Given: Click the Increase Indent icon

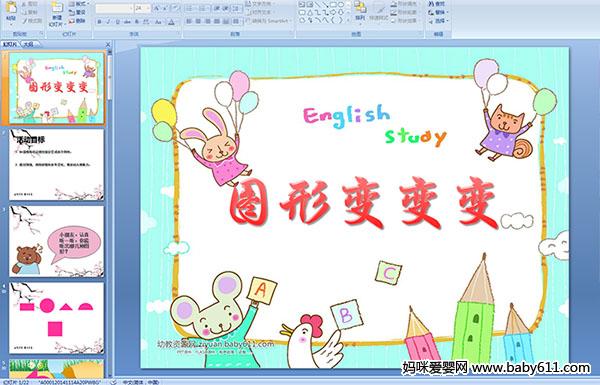Looking at the screenshot, I should [x=226, y=8].
